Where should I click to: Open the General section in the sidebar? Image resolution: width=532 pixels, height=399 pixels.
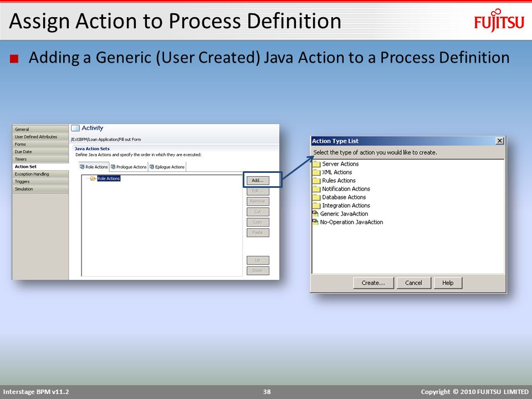click(40, 129)
